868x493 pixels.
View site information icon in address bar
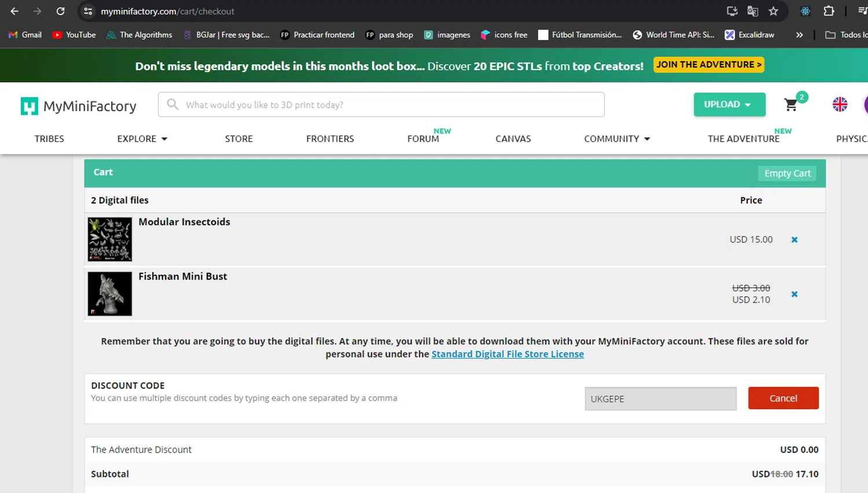[88, 11]
